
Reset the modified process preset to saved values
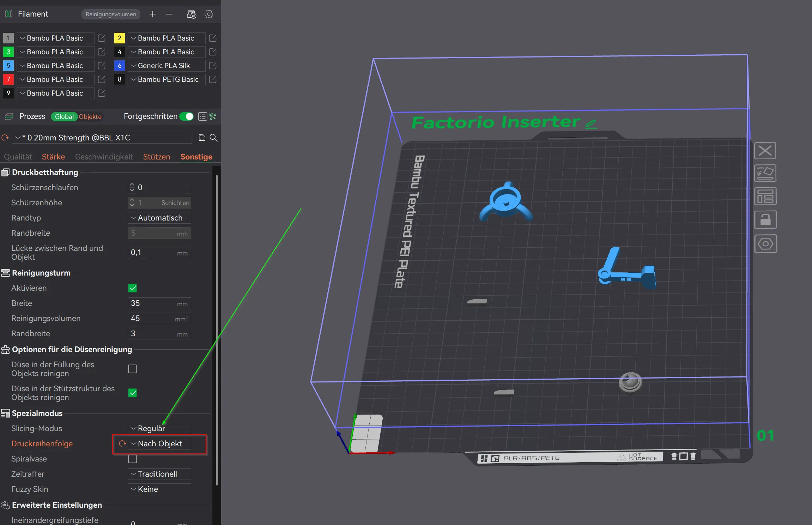point(5,138)
